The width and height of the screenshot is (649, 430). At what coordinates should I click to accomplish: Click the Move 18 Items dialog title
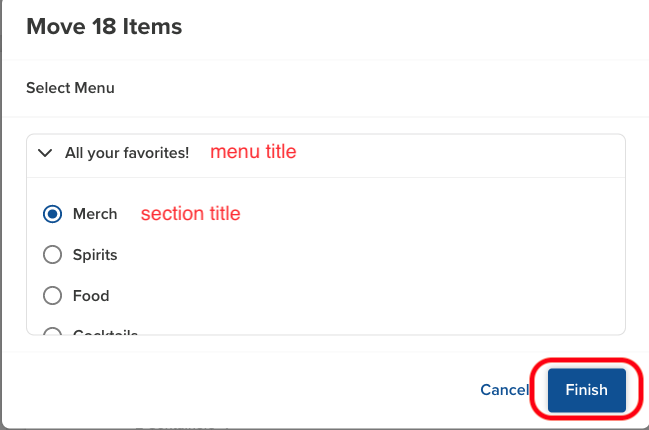(x=104, y=26)
